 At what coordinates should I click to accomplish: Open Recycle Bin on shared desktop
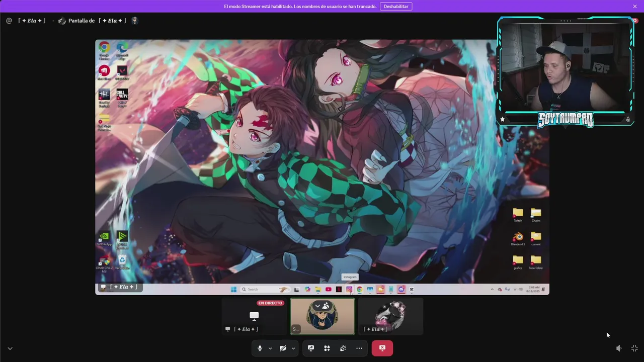click(122, 262)
